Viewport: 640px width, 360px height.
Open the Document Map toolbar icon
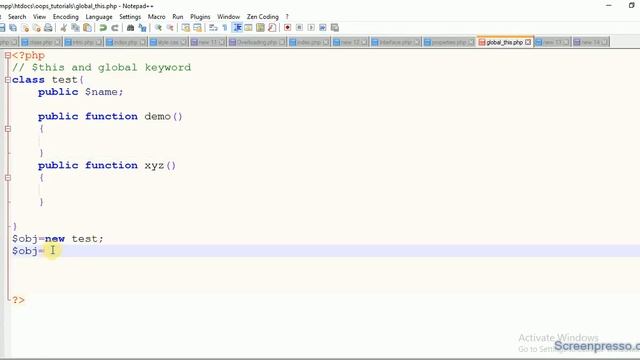tap(260, 28)
